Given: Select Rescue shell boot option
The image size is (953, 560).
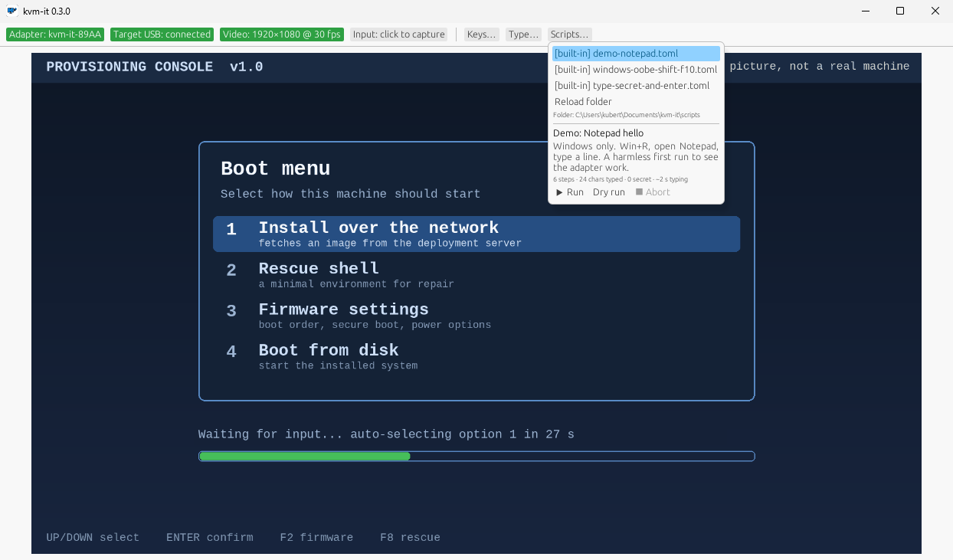Looking at the screenshot, I should pyautogui.click(x=476, y=275).
